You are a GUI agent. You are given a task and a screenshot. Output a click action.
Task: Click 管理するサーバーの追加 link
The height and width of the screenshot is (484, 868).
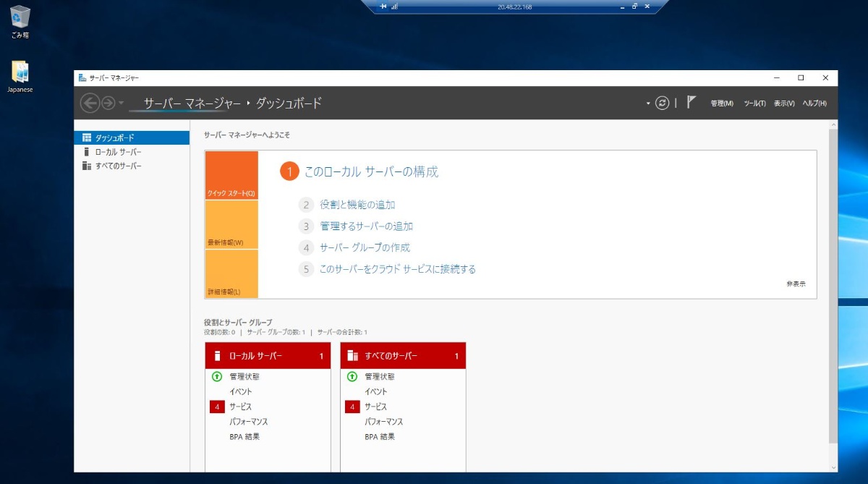coord(367,226)
